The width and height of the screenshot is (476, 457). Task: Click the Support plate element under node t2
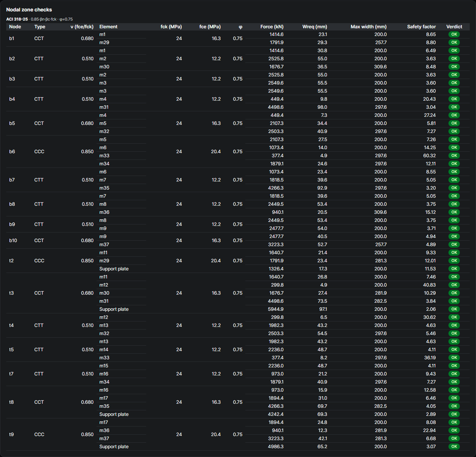(x=114, y=269)
